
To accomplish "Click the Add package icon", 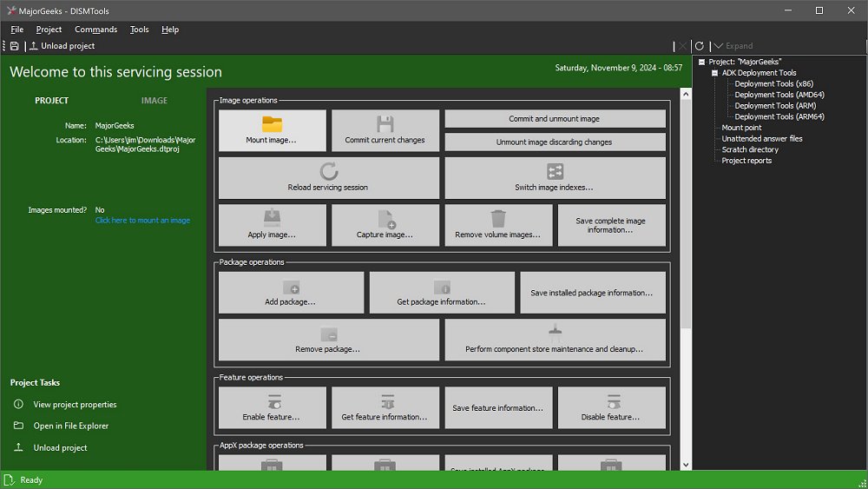I will pyautogui.click(x=291, y=287).
